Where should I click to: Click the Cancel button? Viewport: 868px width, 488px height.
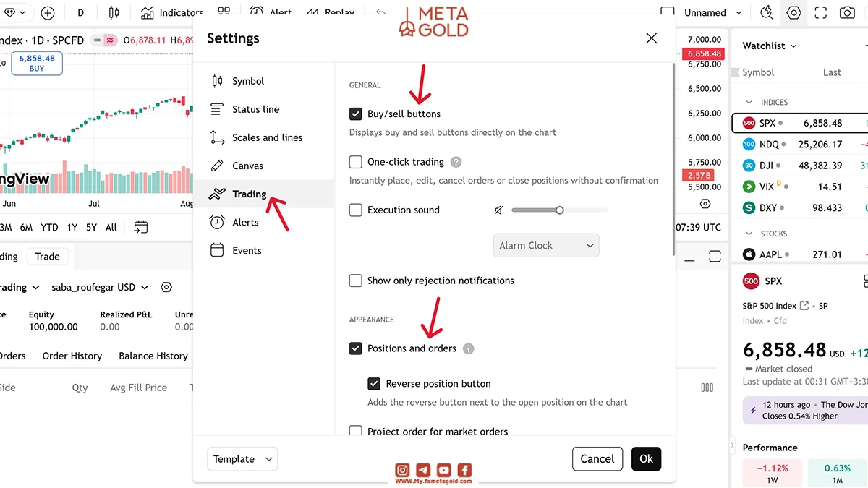click(597, 458)
